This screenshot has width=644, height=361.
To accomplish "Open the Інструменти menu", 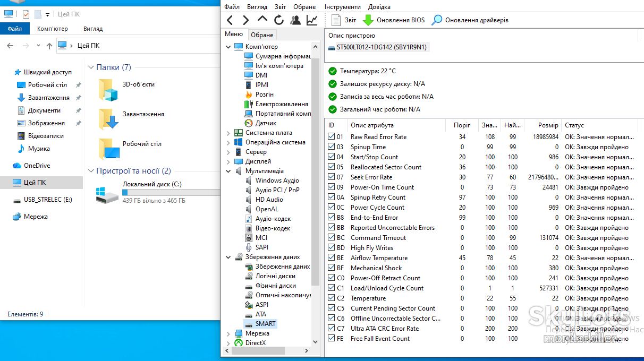I will point(343,7).
